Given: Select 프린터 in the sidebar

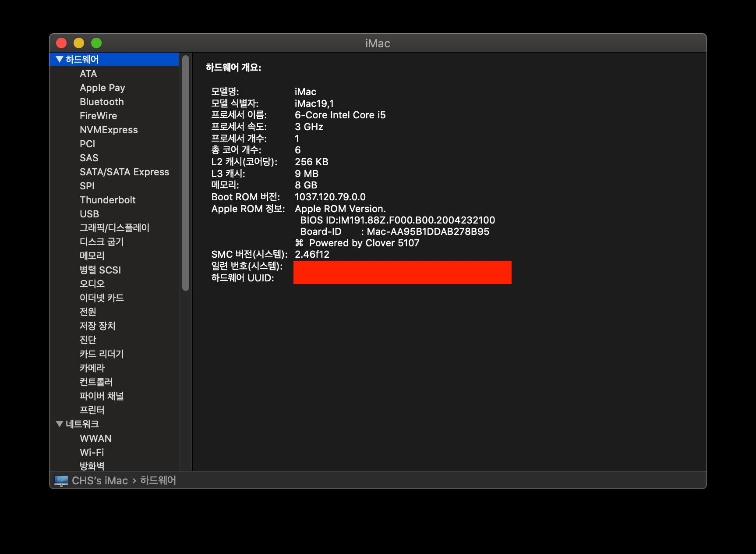Looking at the screenshot, I should [92, 410].
